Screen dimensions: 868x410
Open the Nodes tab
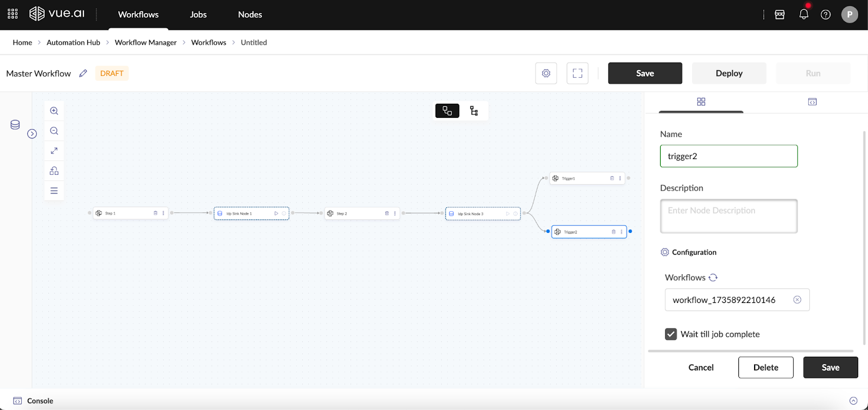[x=250, y=15]
